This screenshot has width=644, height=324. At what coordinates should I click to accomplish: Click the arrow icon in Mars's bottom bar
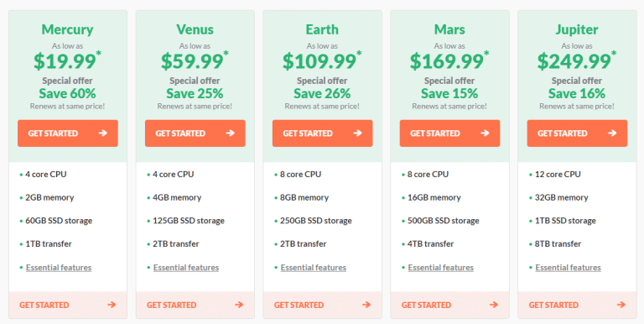(494, 305)
